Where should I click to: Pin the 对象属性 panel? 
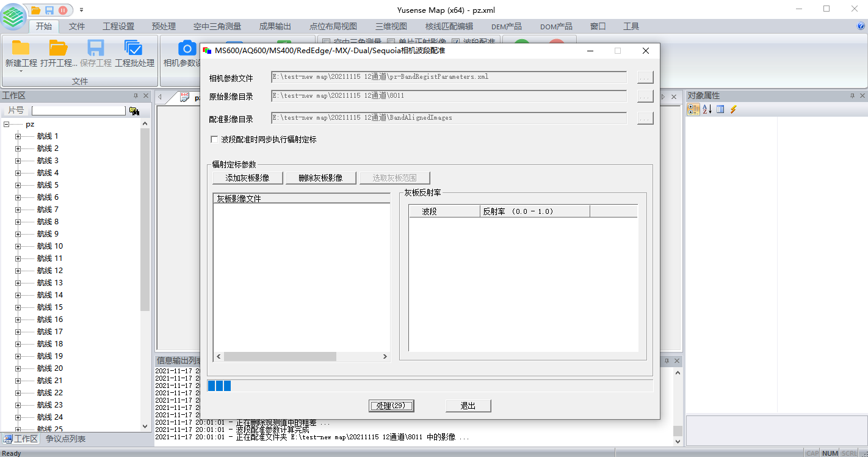click(x=852, y=96)
